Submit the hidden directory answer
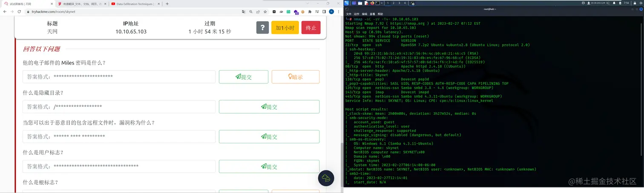 click(269, 107)
